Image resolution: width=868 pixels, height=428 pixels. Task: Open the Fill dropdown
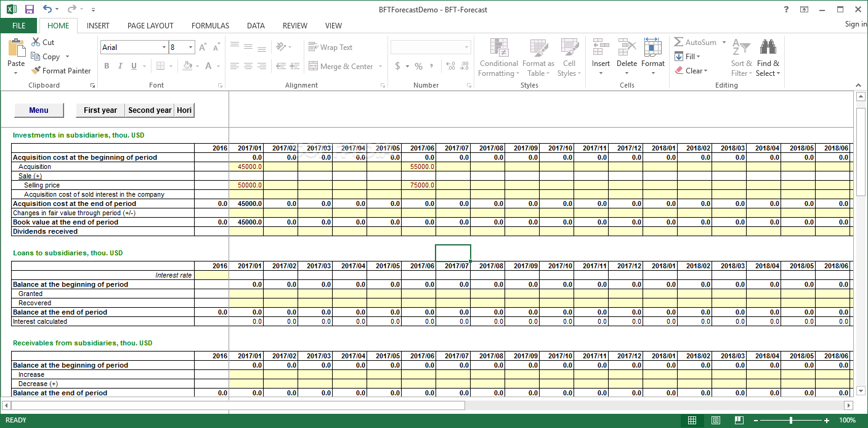click(688, 56)
